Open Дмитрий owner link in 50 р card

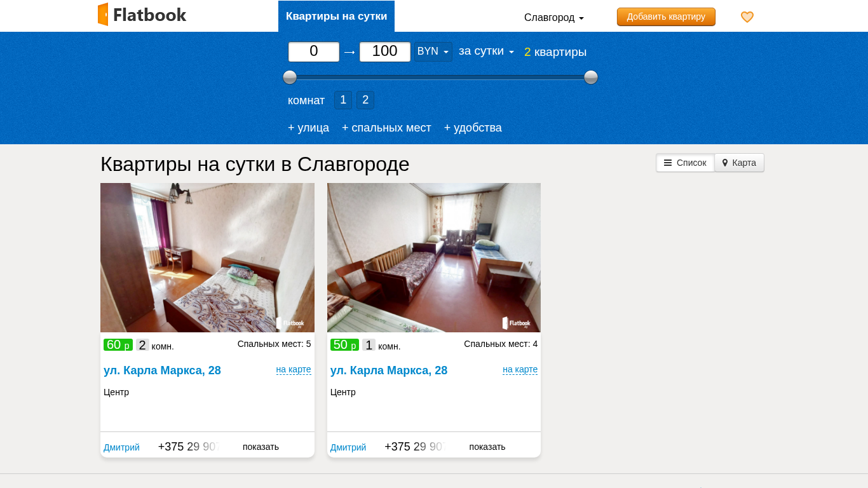pyautogui.click(x=348, y=447)
